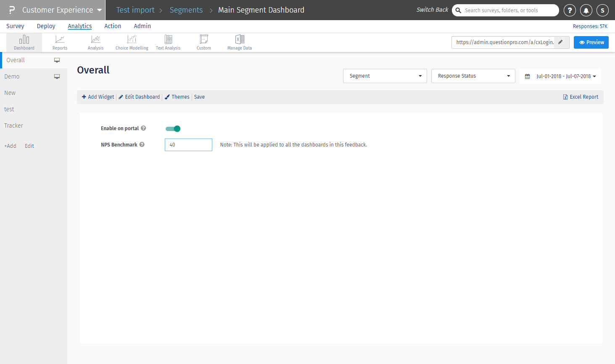Click Add Widget in dashboard toolbar
This screenshot has width=615, height=364.
(x=98, y=97)
